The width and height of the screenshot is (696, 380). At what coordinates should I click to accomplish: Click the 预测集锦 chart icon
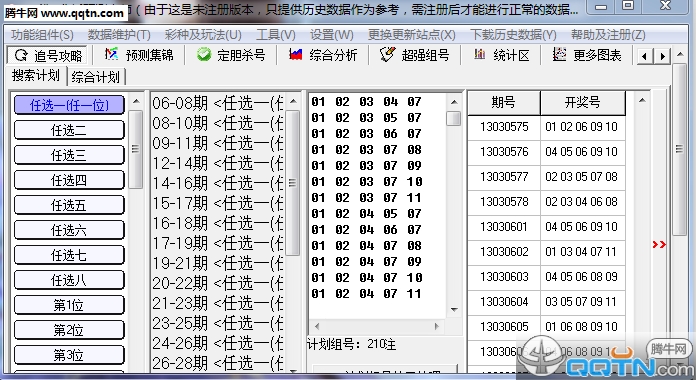[111, 55]
